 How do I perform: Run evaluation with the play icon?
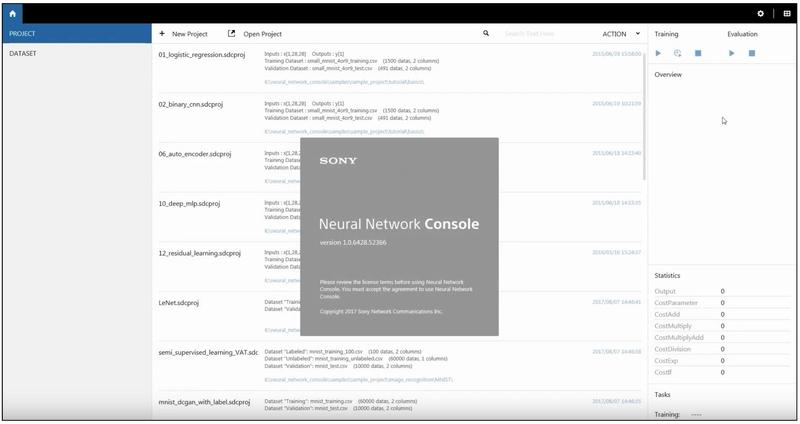732,53
